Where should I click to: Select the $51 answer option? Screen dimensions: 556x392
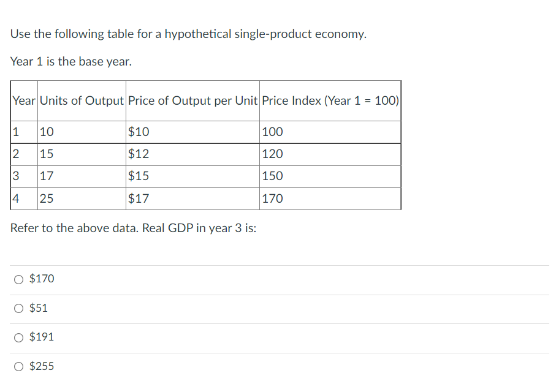pos(18,308)
